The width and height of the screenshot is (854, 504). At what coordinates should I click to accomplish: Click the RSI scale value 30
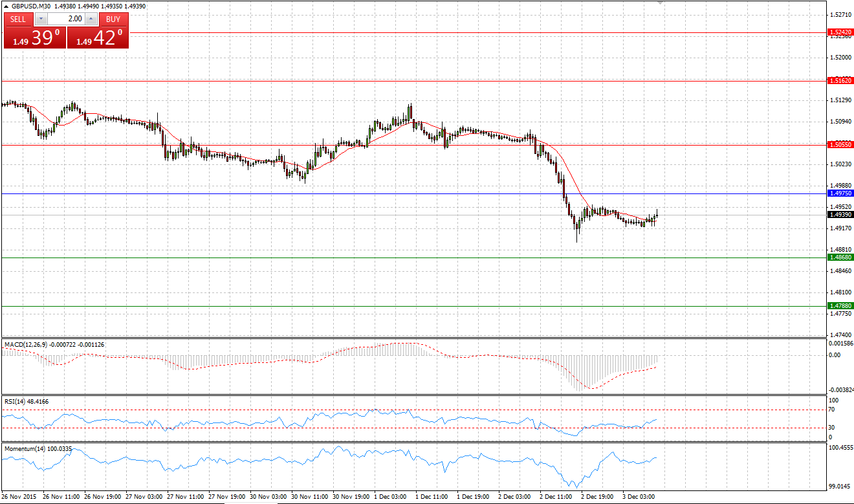click(833, 428)
